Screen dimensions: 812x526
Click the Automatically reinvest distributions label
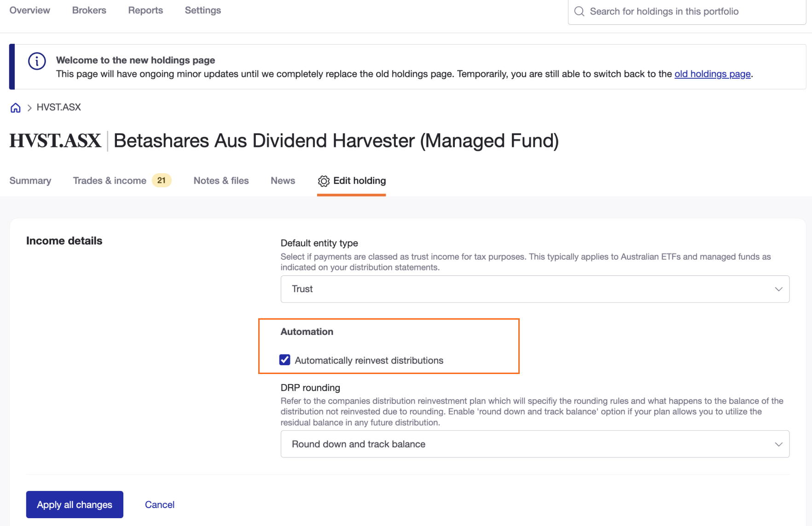369,360
